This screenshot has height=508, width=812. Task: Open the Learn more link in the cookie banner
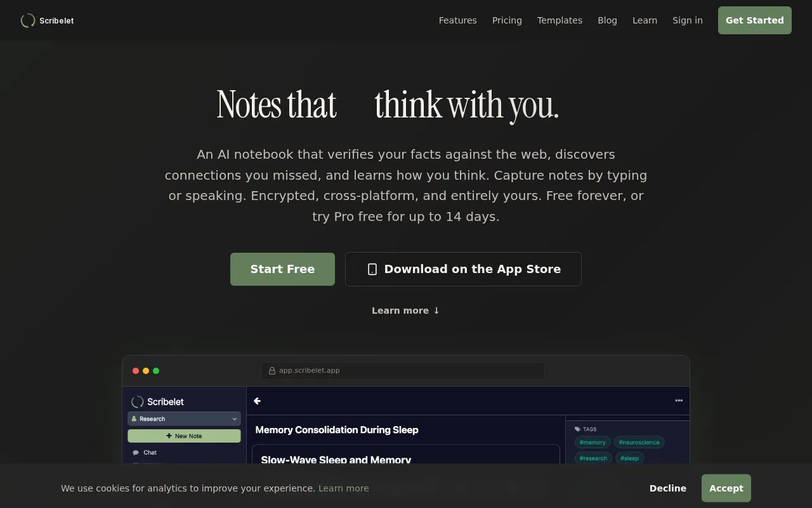(343, 488)
